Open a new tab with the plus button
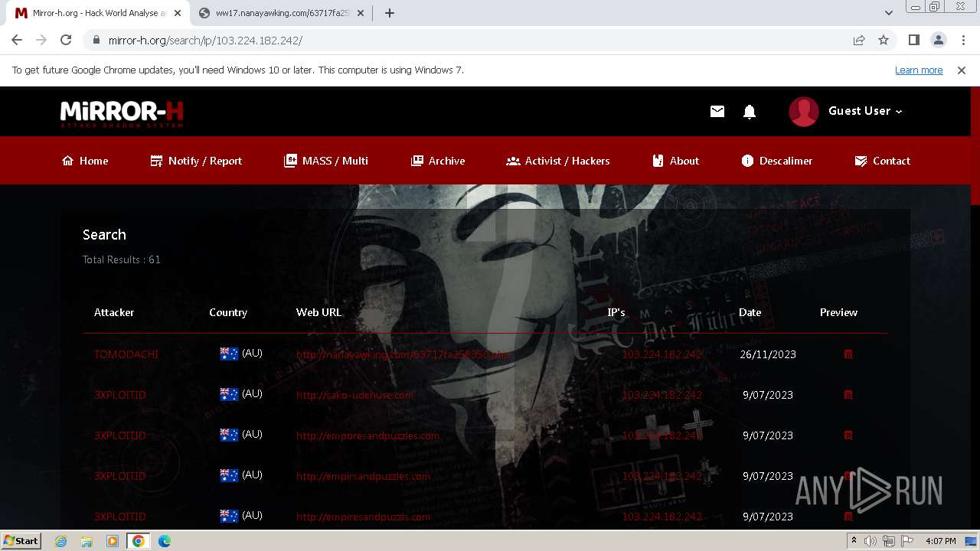The width and height of the screenshot is (980, 551). point(389,13)
